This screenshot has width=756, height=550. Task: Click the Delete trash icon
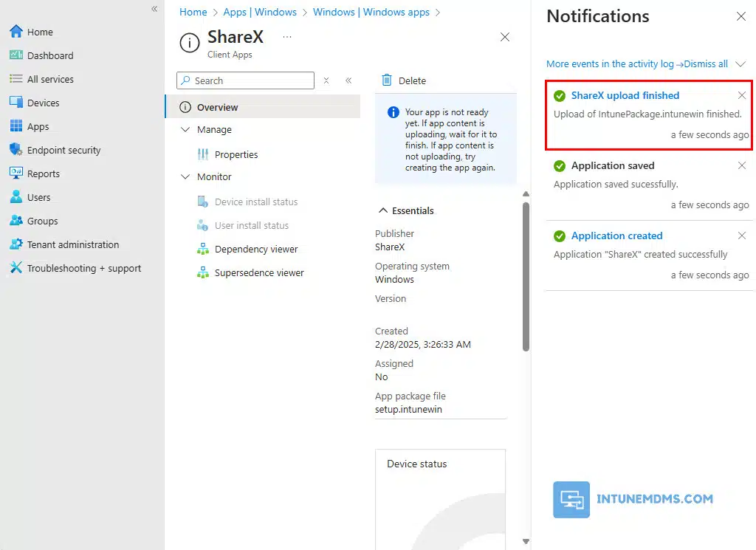coord(387,80)
